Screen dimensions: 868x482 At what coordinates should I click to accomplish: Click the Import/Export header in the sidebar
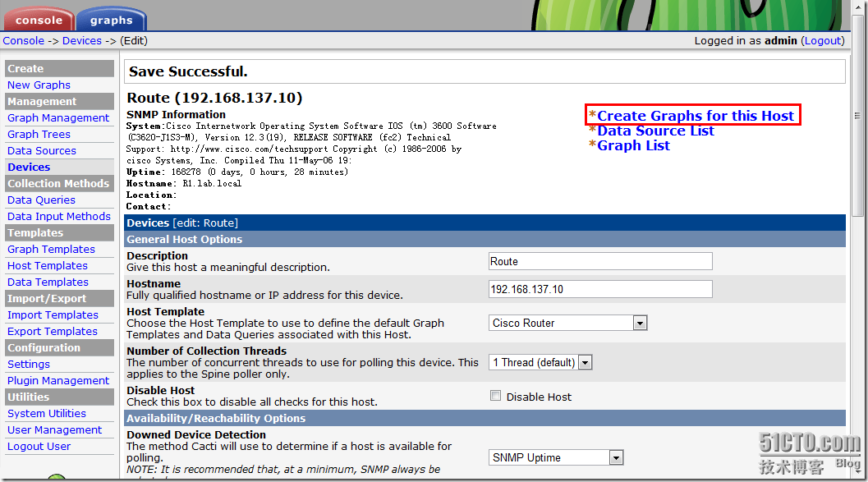pyautogui.click(x=59, y=298)
